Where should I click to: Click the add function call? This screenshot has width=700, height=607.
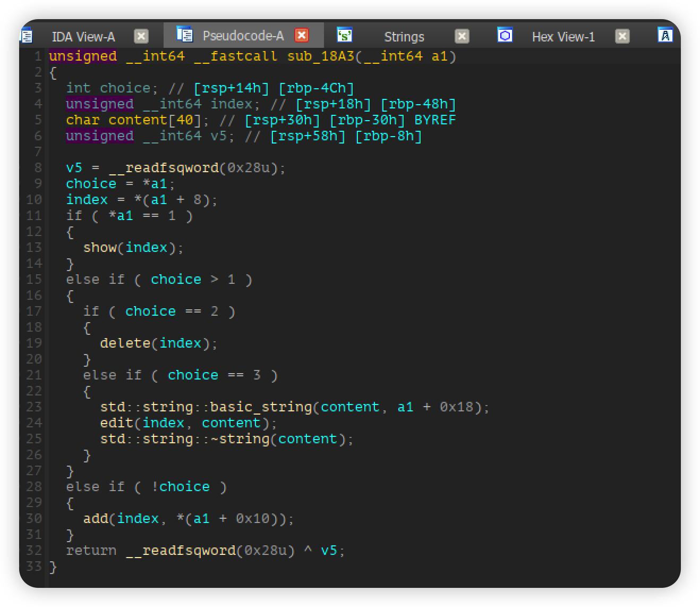tap(96, 519)
